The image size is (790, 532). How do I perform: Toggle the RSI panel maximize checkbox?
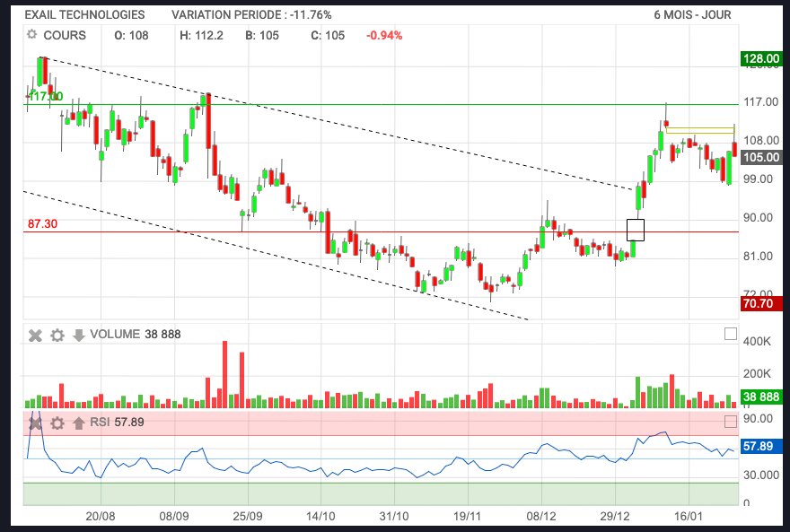click(730, 423)
